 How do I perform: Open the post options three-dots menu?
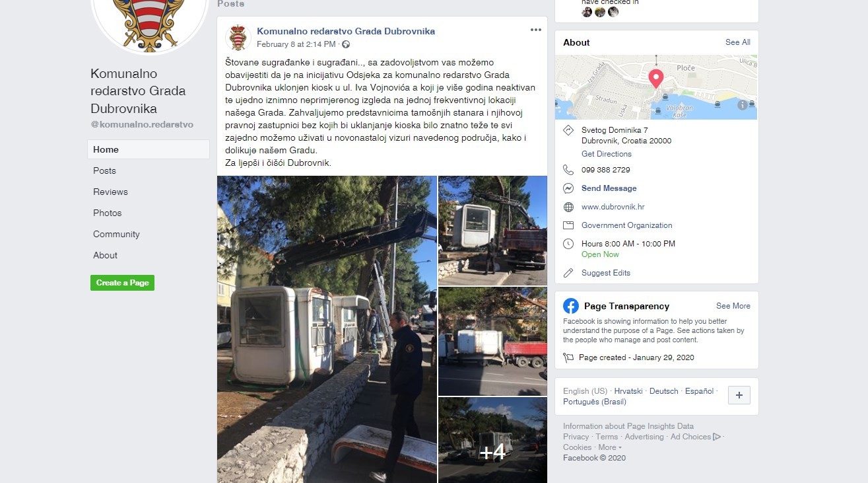536,30
